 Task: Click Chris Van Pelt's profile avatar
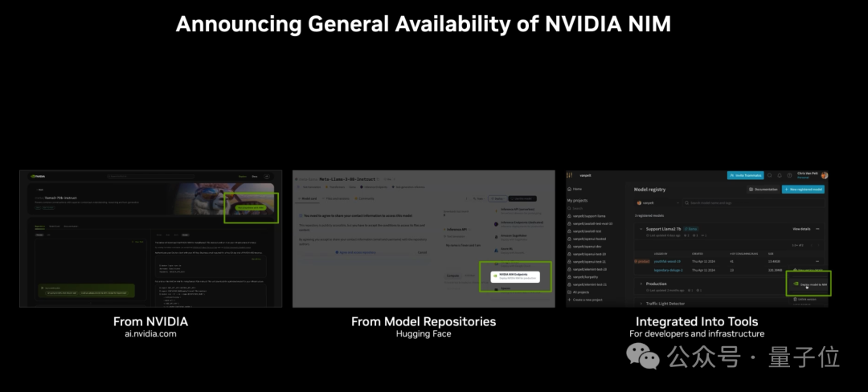pyautogui.click(x=824, y=175)
